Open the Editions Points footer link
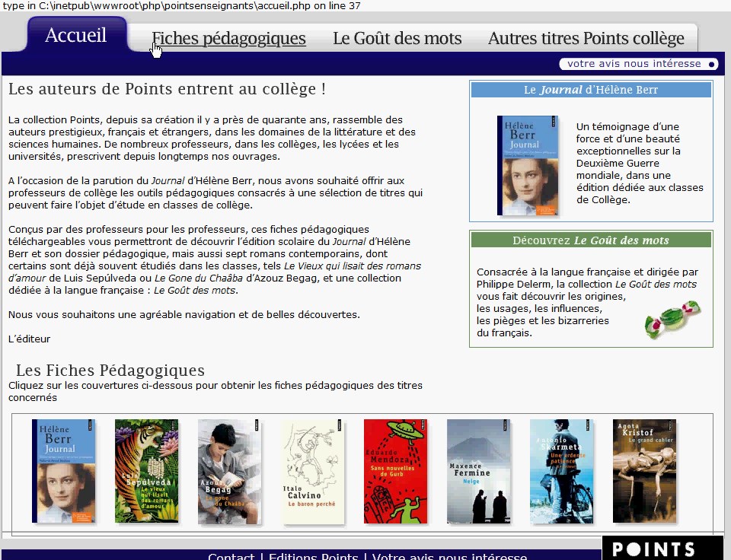The image size is (731, 560). (x=313, y=555)
